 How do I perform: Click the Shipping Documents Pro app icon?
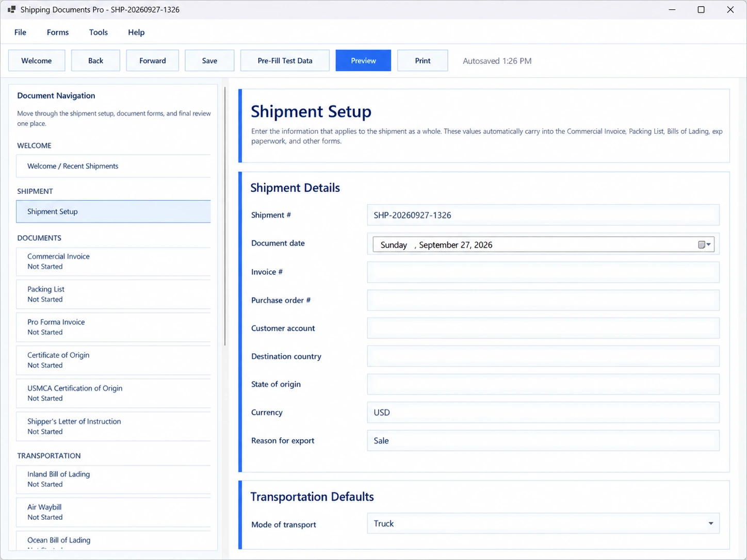[x=11, y=10]
